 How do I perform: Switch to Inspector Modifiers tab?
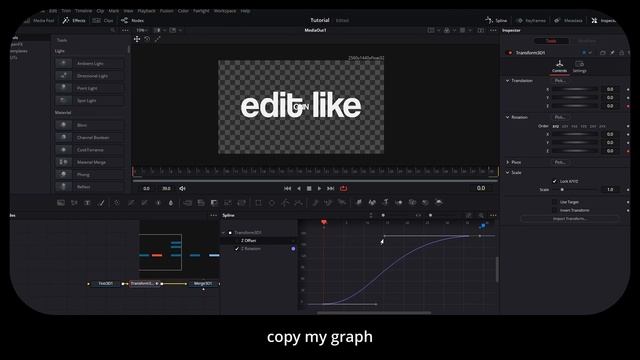coord(587,41)
